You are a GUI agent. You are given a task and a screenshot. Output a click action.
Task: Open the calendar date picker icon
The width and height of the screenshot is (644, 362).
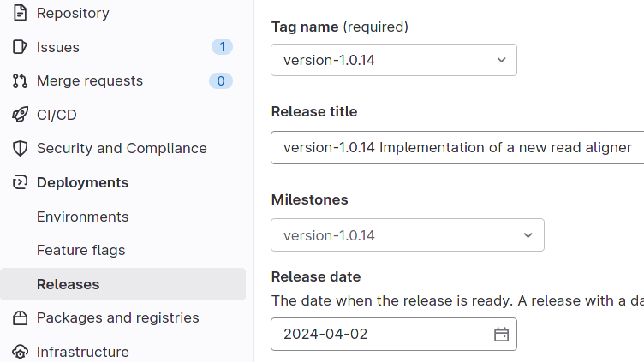(501, 334)
